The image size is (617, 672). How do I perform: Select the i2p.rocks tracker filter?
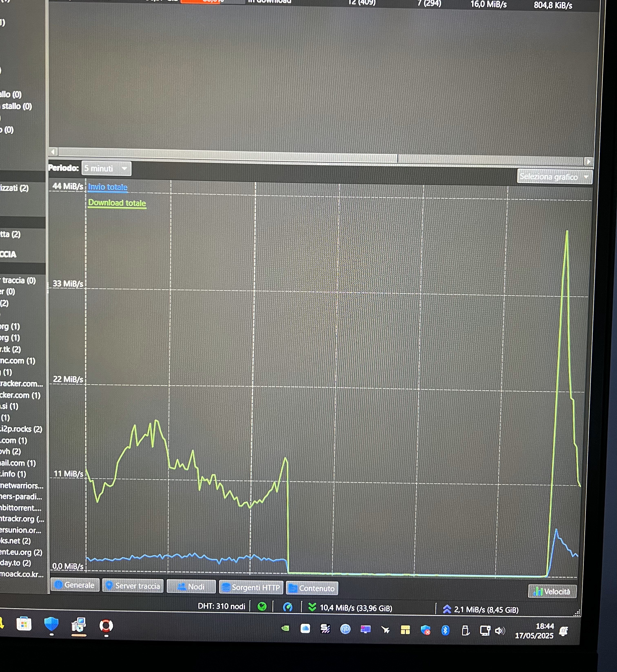(21, 429)
